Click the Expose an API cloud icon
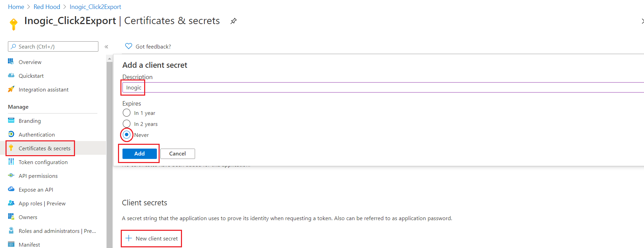 click(x=11, y=189)
